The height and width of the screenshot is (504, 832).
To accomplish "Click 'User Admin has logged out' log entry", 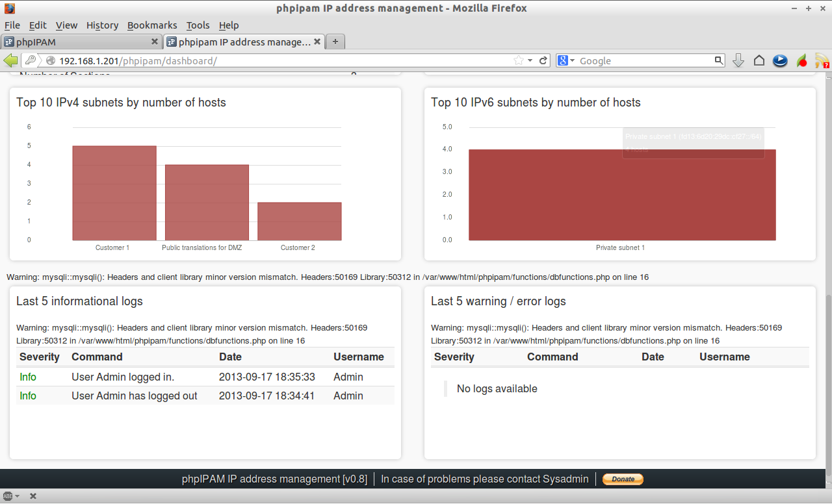I will [135, 396].
